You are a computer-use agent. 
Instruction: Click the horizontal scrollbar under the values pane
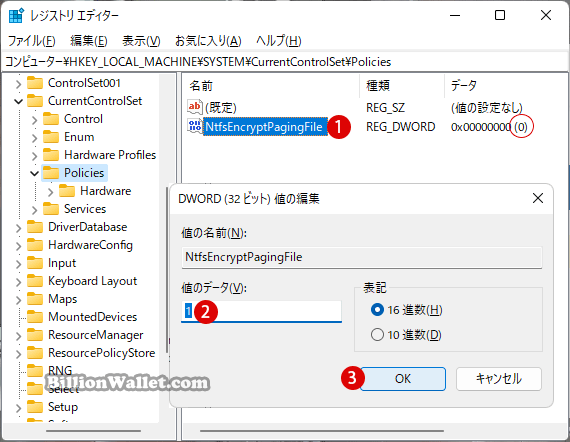point(322,431)
